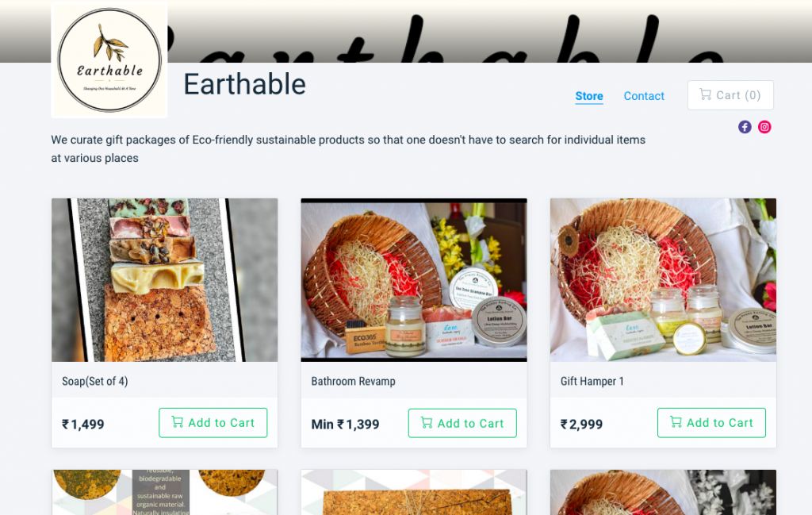
Task: Add Soap(Set of 4) to cart
Action: (213, 423)
